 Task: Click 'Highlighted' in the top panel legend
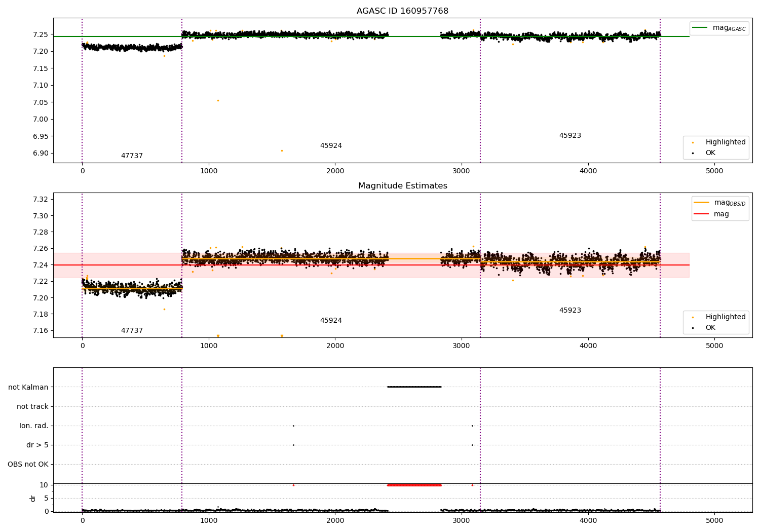click(x=725, y=142)
